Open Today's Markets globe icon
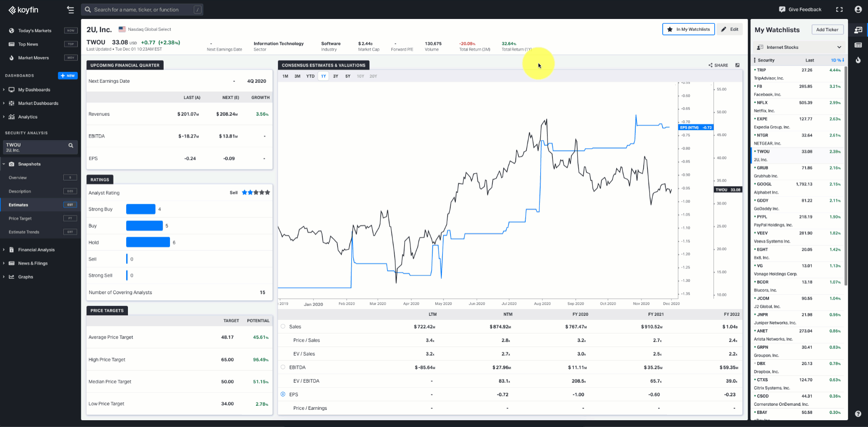The height and width of the screenshot is (427, 868). click(12, 31)
